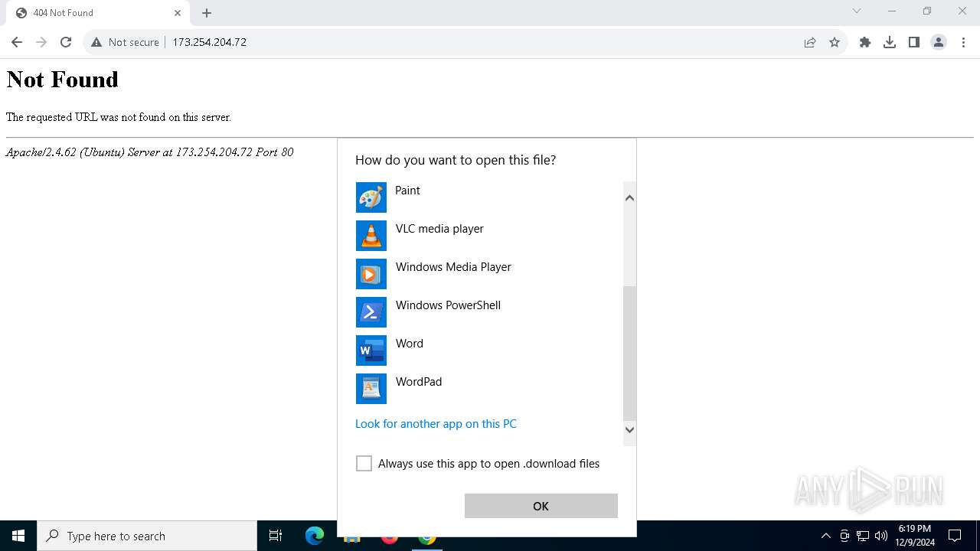
Task: Open Chrome tab search dropdown
Action: [857, 11]
